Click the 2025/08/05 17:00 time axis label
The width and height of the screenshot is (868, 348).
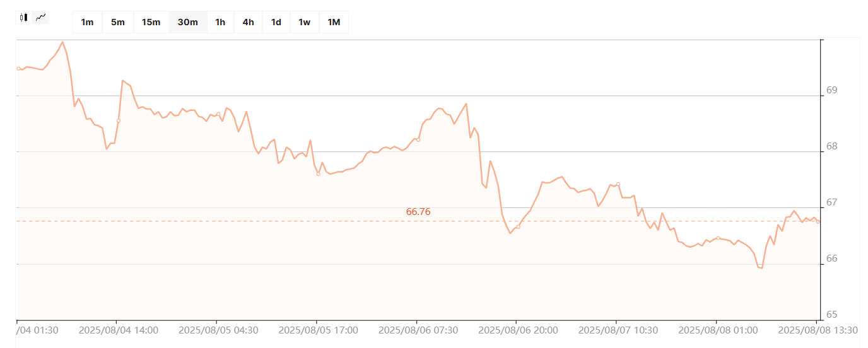point(318,330)
